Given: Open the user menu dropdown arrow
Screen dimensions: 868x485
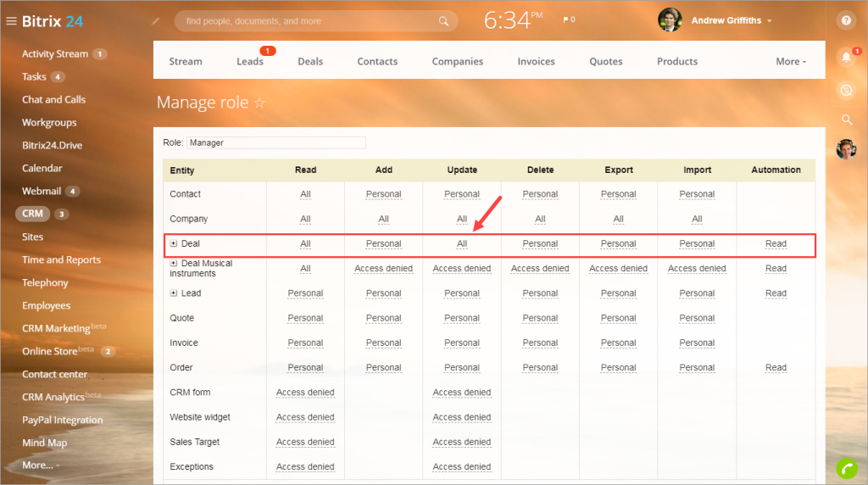Looking at the screenshot, I should (x=770, y=21).
